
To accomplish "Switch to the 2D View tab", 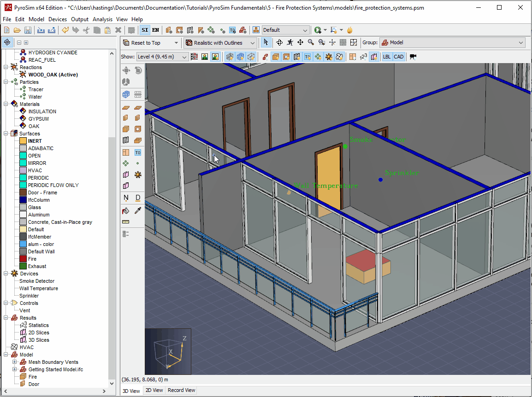I will [x=154, y=390].
